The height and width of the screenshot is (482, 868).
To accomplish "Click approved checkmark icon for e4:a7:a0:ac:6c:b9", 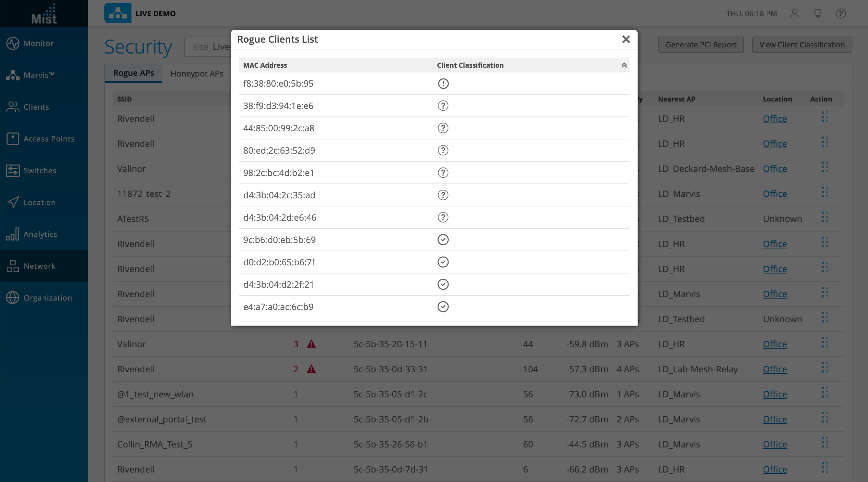I will pos(443,307).
